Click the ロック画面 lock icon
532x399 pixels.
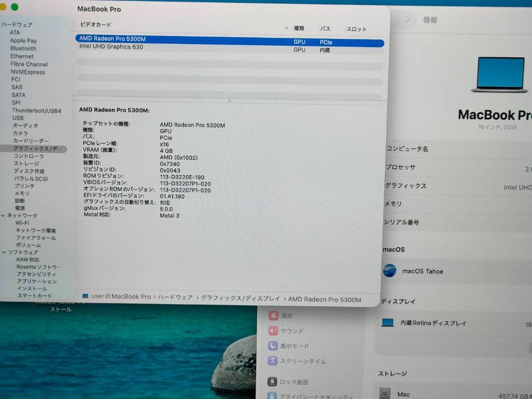(x=272, y=381)
